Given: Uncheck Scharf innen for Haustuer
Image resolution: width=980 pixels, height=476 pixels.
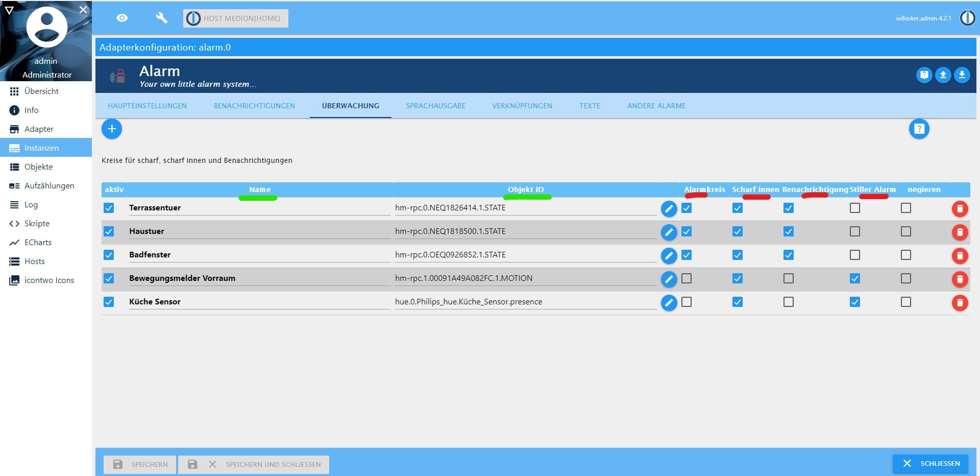Looking at the screenshot, I should (738, 231).
